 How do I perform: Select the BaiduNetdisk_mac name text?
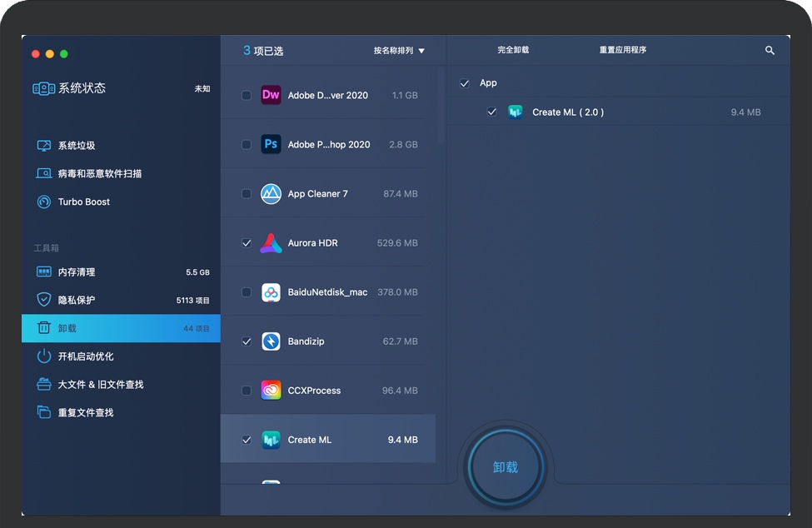coord(328,292)
